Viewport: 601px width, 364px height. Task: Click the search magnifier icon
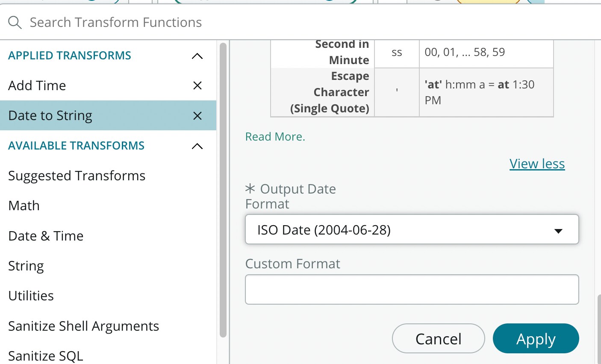(15, 23)
